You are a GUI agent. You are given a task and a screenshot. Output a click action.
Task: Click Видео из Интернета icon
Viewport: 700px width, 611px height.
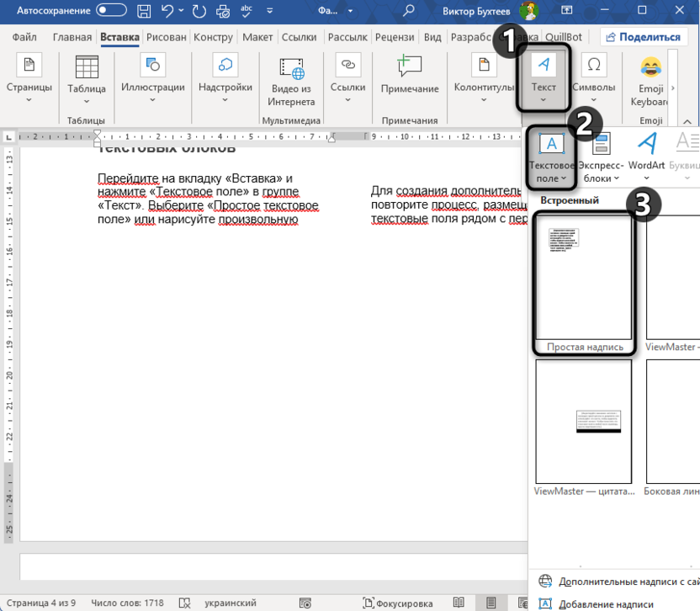291,80
